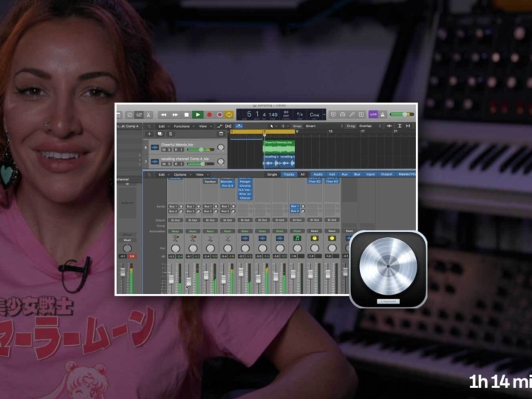Click the vocalling channel track volume slider
This screenshot has height=399, width=532.
pos(201,164)
